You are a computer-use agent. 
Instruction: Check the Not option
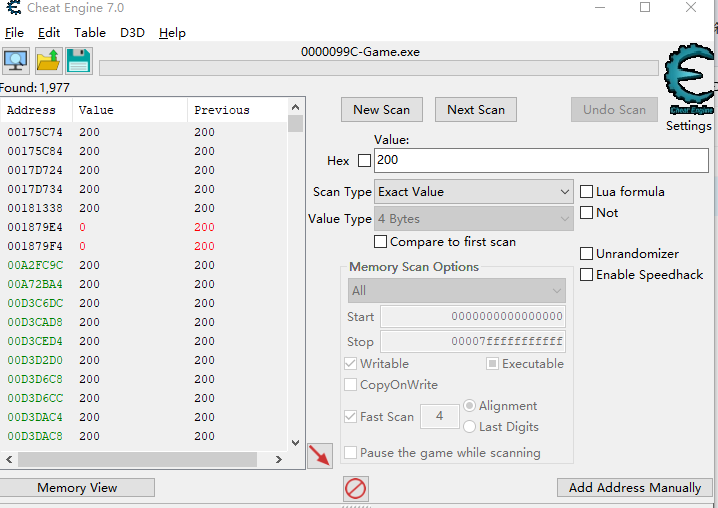click(x=586, y=213)
